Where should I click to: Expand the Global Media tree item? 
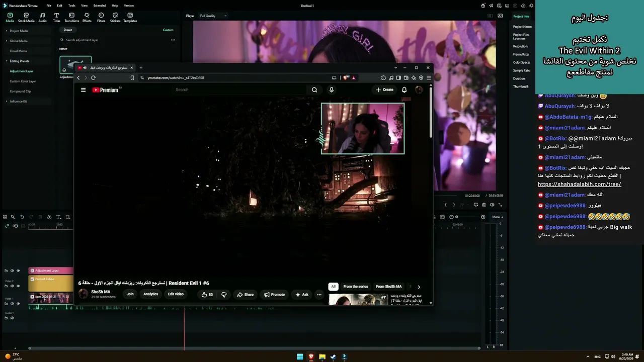click(x=6, y=41)
